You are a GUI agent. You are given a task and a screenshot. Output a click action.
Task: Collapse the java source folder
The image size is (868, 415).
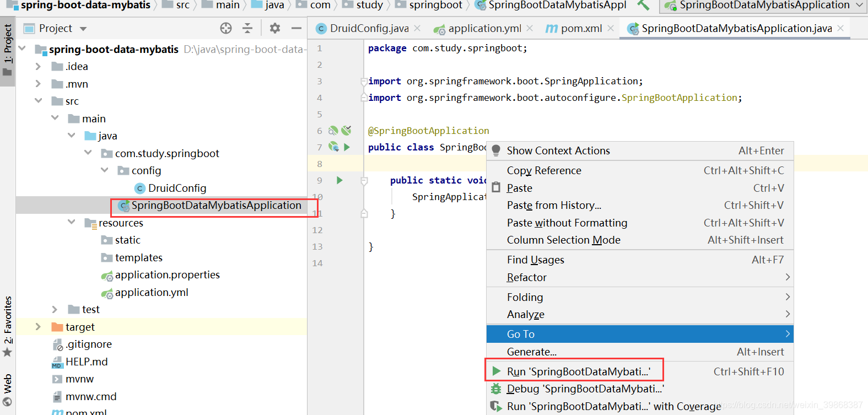coord(71,135)
